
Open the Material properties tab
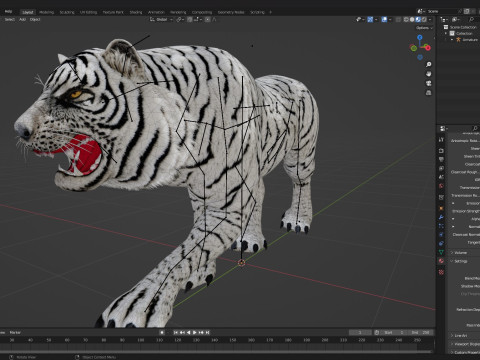tap(441, 261)
